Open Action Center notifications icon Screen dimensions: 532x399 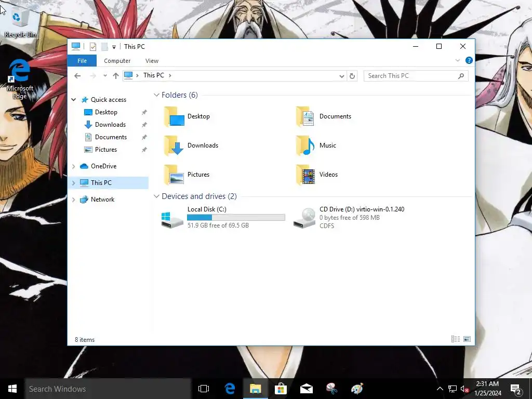pos(516,389)
